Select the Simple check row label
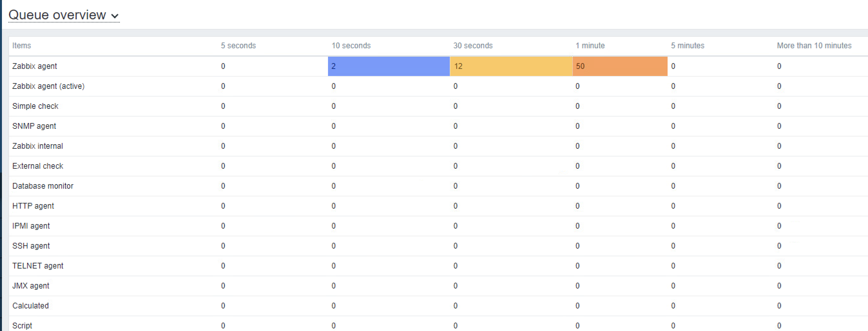Viewport: 868px width, 331px height. pos(35,106)
